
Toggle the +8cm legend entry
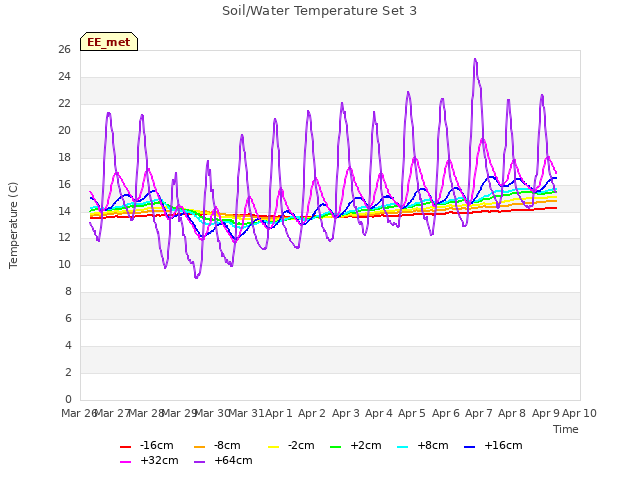click(422, 445)
